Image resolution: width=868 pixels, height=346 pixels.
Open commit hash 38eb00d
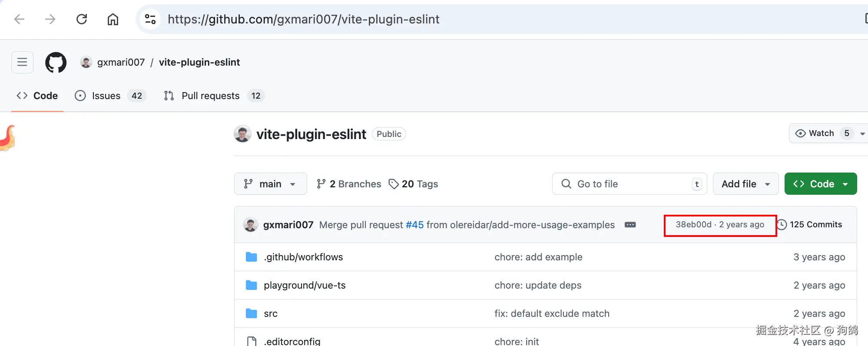693,224
